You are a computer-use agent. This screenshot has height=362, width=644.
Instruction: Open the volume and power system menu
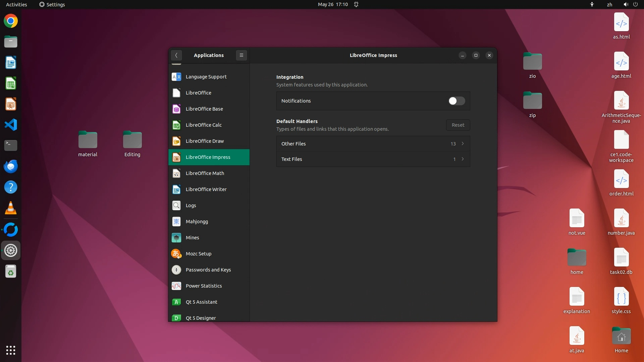coord(630,4)
